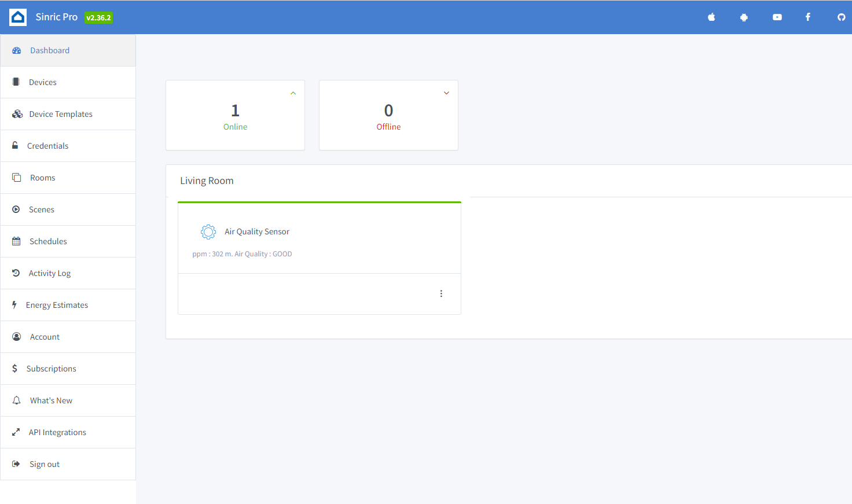Screen dimensions: 852x504
Task: Click the Sinric Pro home logo
Action: [18, 17]
